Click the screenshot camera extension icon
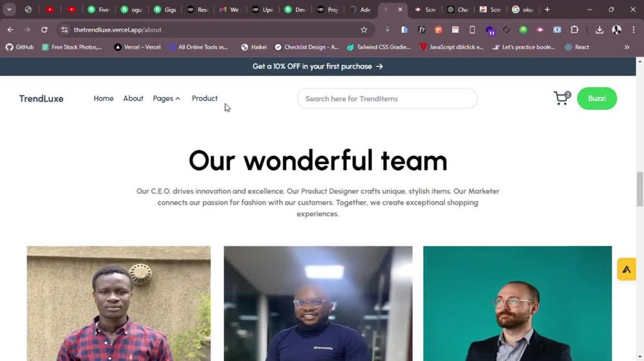The image size is (644, 361). coord(557,30)
